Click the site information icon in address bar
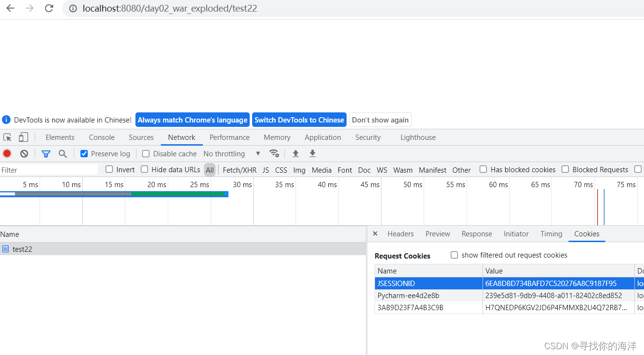 73,8
